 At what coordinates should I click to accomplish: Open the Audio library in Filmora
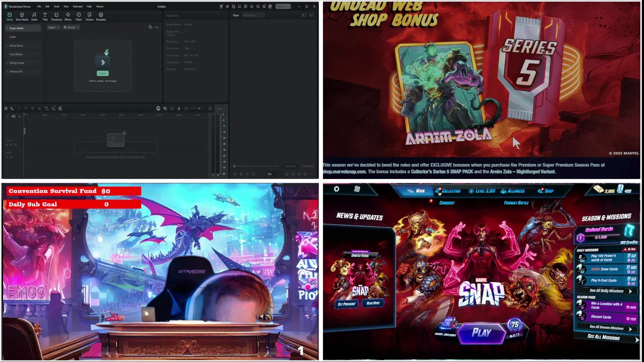pos(34,17)
